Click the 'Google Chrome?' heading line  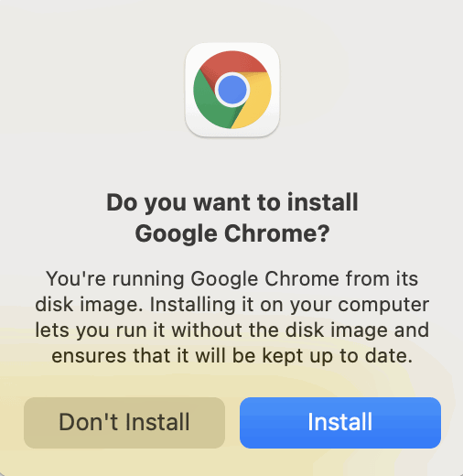tap(232, 234)
